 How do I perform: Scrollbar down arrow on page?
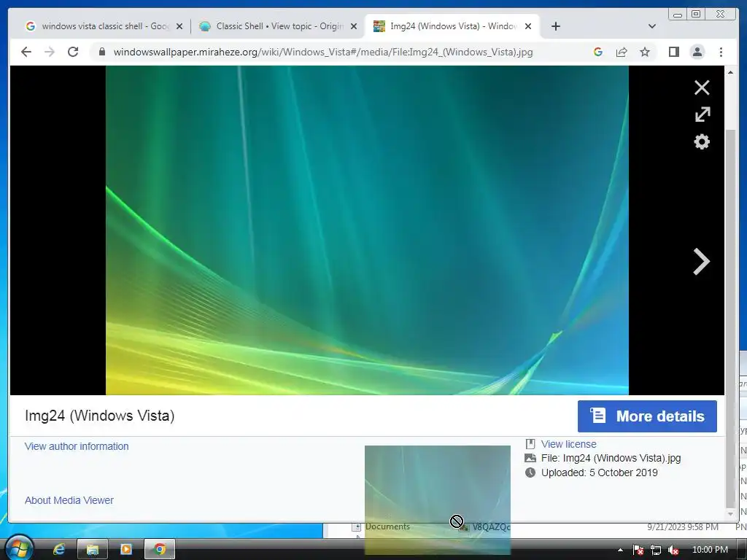pyautogui.click(x=730, y=514)
